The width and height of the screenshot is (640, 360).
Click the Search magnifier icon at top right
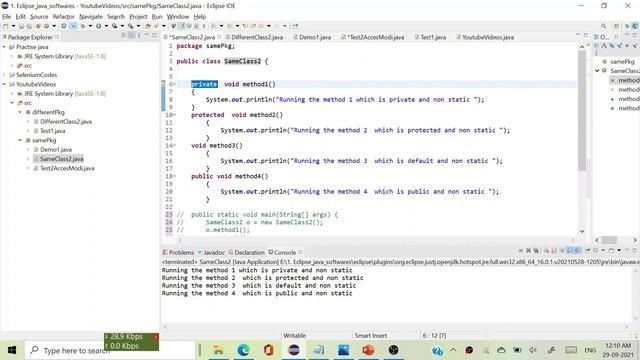[603, 26]
